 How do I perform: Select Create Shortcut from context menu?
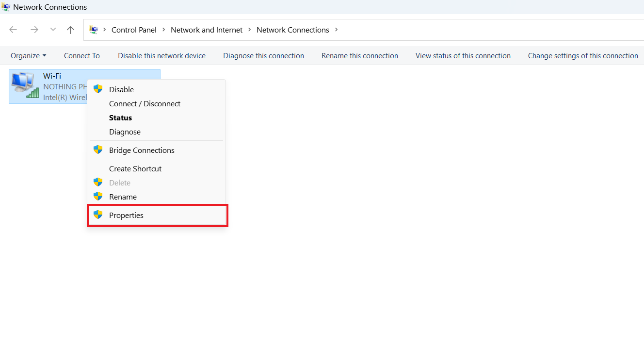pos(135,169)
